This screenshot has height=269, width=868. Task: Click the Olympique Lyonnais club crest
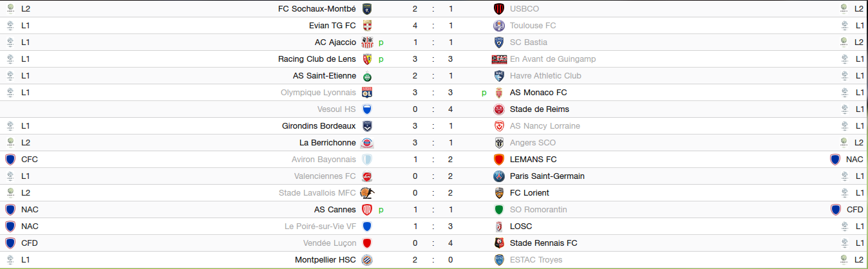coord(367,93)
